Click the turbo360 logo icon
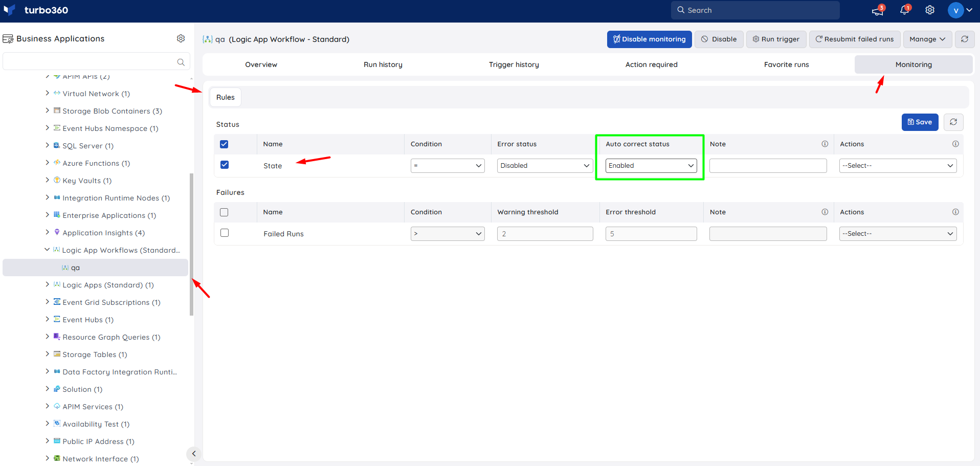Screen dimensions: 980x466 pyautogui.click(x=9, y=10)
